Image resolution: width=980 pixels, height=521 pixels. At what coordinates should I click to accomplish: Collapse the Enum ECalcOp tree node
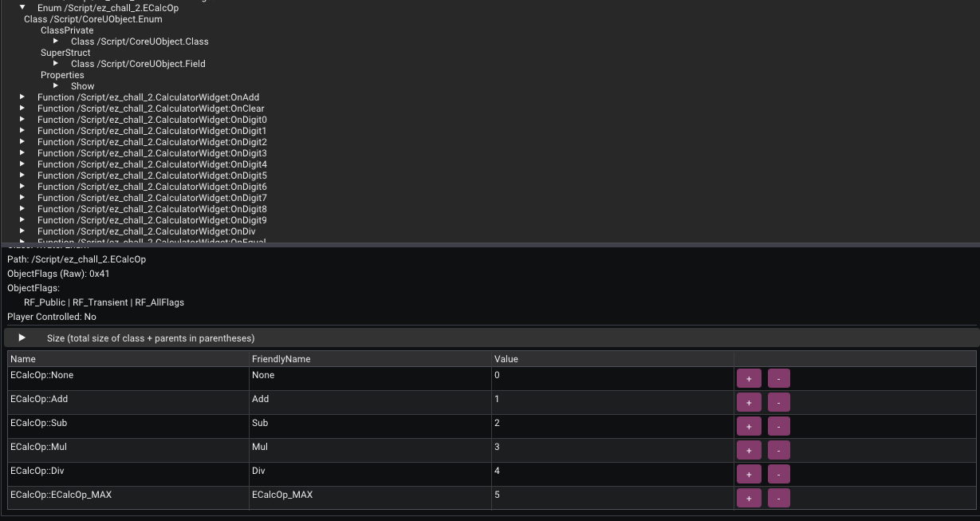point(23,7)
